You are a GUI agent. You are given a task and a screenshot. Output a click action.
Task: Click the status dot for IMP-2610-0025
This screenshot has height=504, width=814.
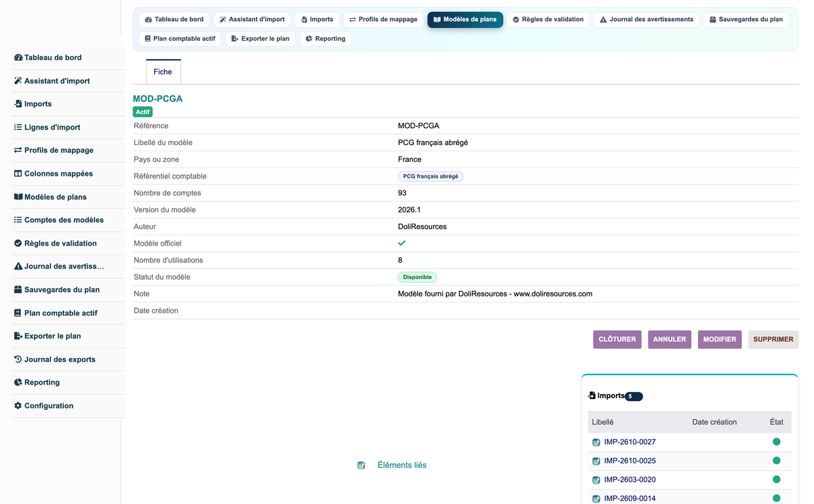(x=777, y=461)
